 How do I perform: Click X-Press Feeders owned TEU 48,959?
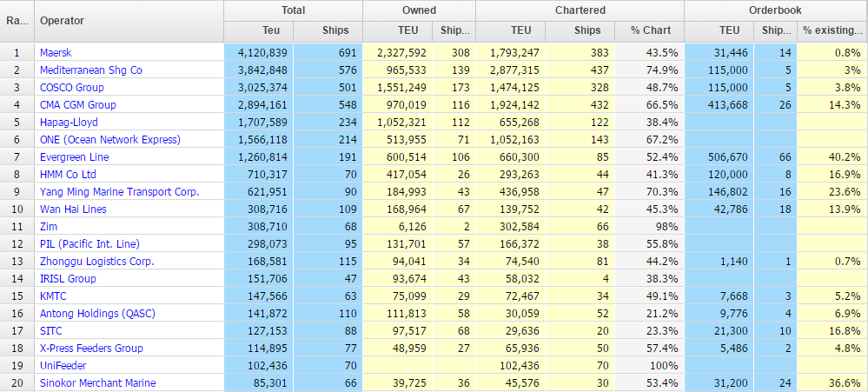coord(409,349)
